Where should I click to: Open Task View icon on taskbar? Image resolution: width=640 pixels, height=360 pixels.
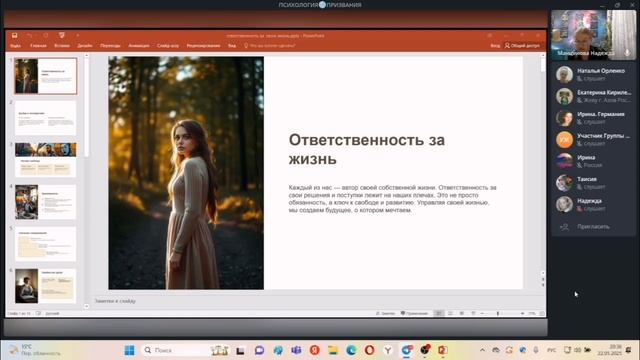click(240, 350)
